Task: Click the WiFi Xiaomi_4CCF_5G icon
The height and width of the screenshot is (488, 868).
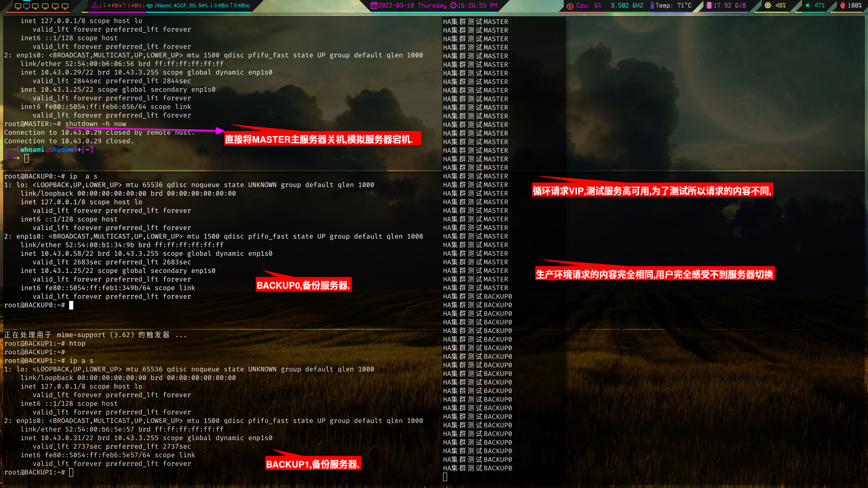Action: pyautogui.click(x=150, y=6)
